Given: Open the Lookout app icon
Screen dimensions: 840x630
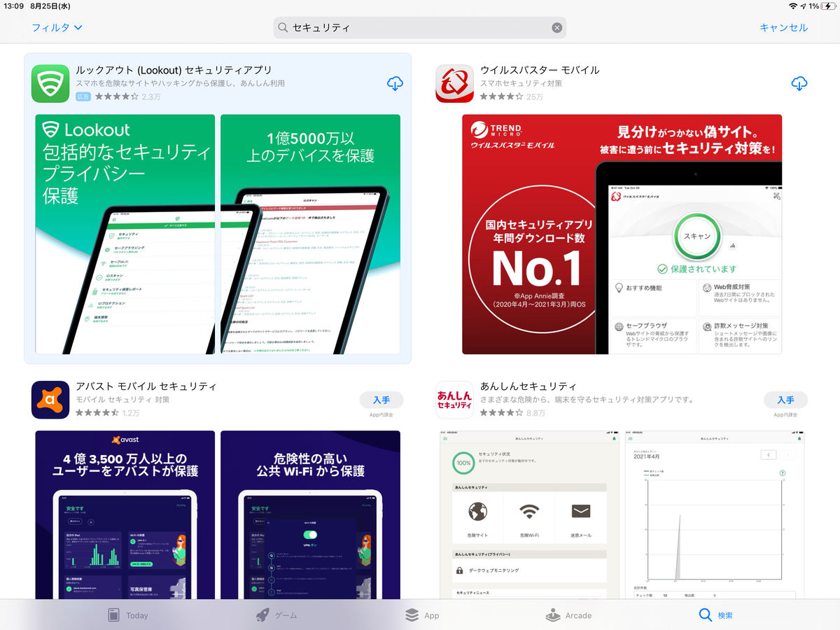Looking at the screenshot, I should tap(50, 83).
